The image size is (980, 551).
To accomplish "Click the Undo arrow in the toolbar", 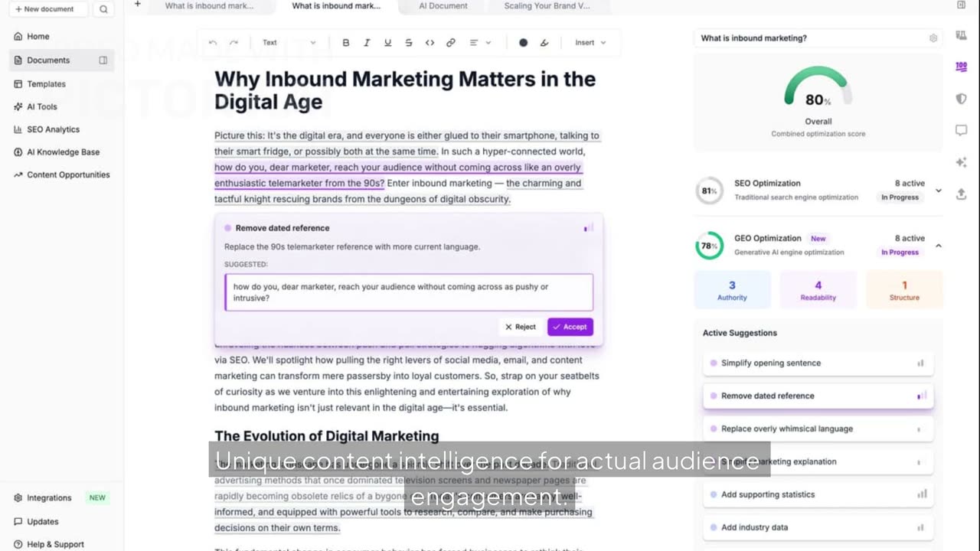I will (x=213, y=43).
